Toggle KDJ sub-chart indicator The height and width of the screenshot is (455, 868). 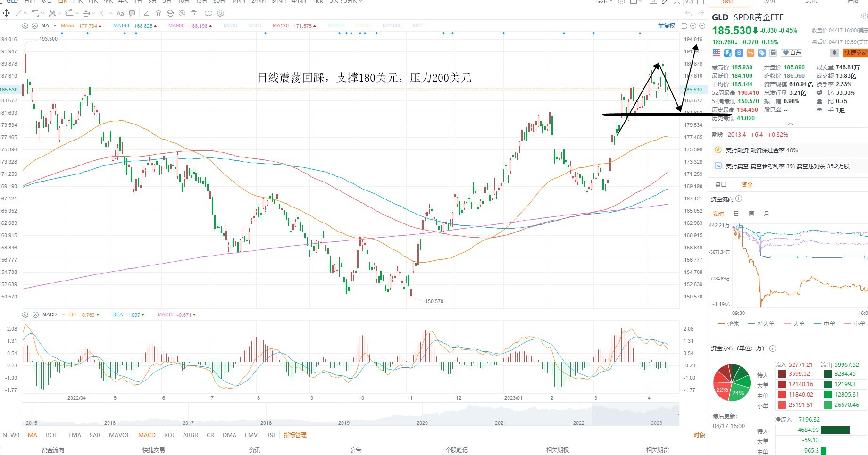pyautogui.click(x=169, y=435)
